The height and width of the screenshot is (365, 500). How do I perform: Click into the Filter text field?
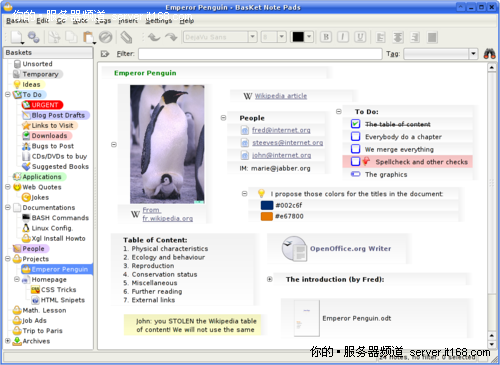coord(260,54)
